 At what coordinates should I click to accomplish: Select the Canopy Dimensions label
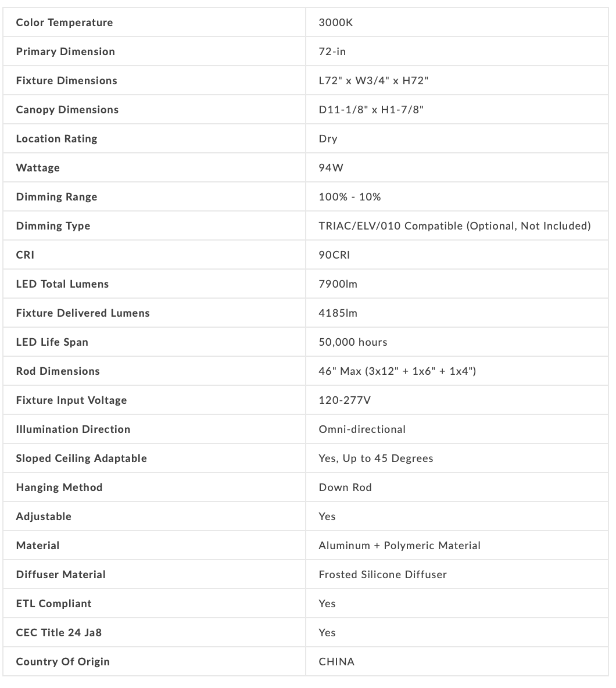click(x=67, y=110)
